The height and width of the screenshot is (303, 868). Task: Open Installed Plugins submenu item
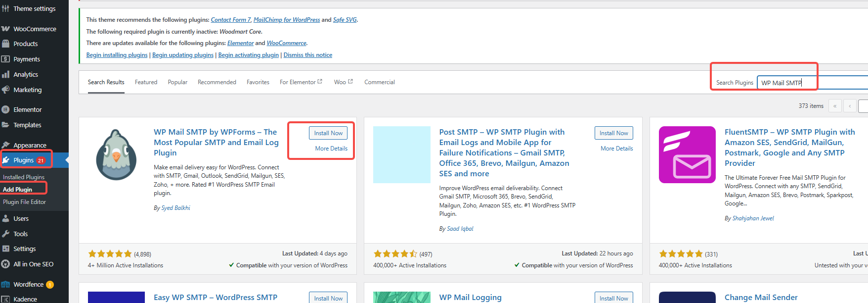(24, 177)
